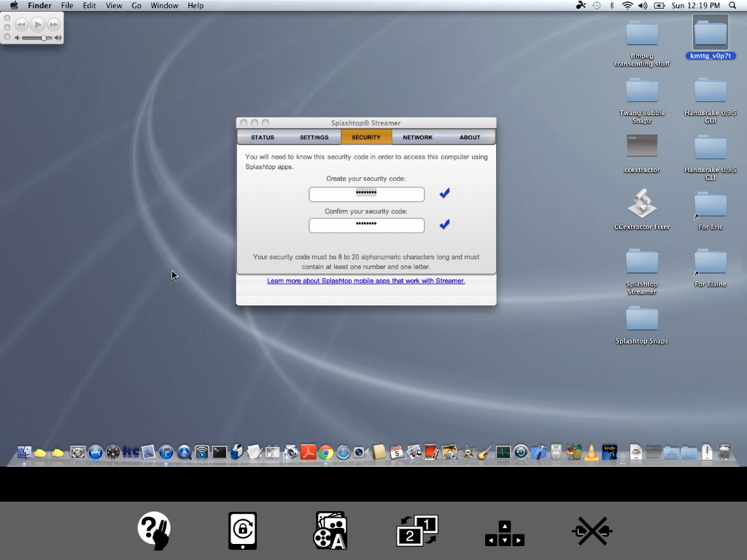Viewport: 747px width, 560px height.
Task: Open Kindle app in the dock
Action: (609, 452)
